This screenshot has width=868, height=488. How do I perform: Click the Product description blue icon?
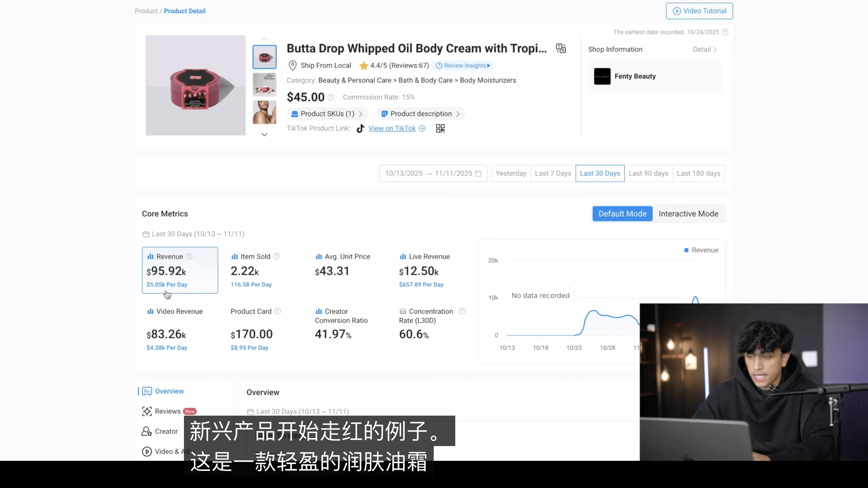click(384, 114)
